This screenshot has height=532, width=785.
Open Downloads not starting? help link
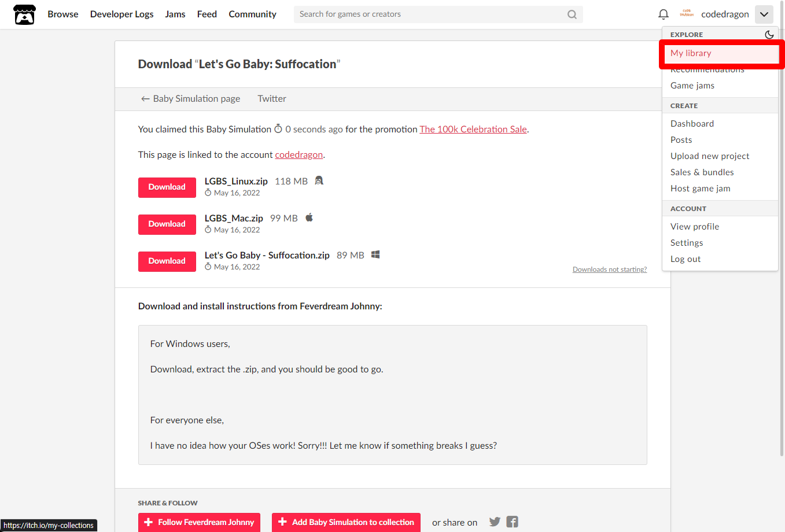610,269
